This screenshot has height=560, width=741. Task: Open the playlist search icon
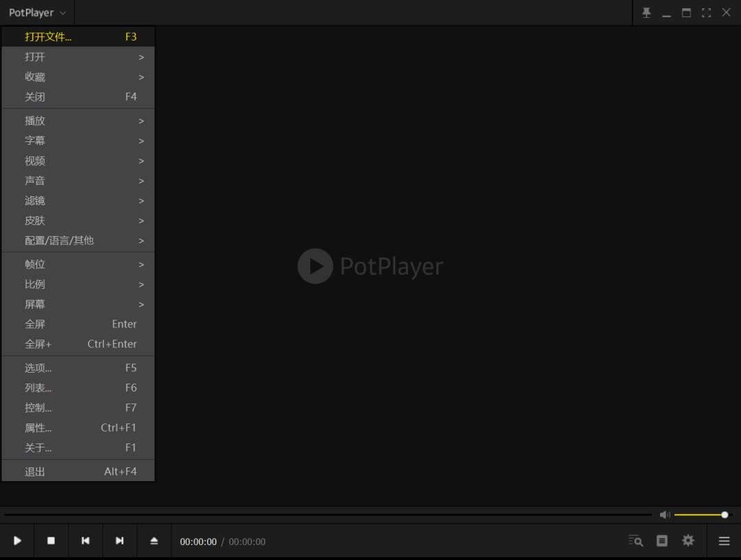tap(635, 541)
